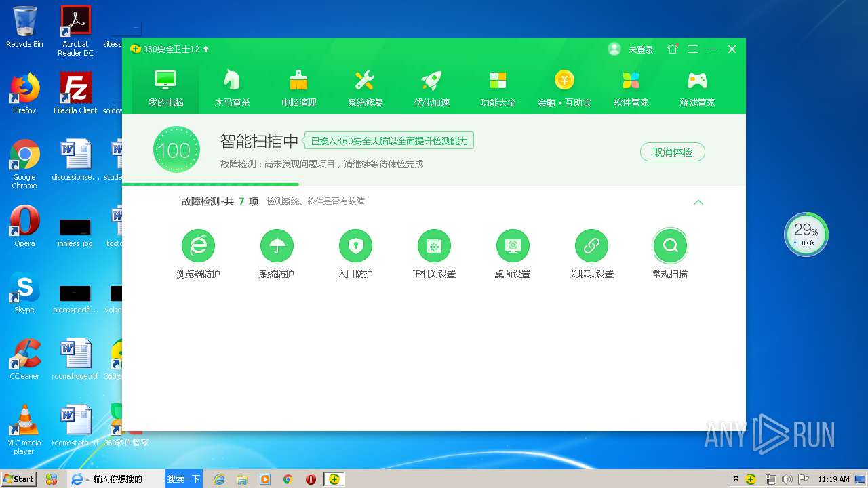Click the 29% floating accelerator ball
This screenshot has width=868, height=488.
(x=806, y=234)
